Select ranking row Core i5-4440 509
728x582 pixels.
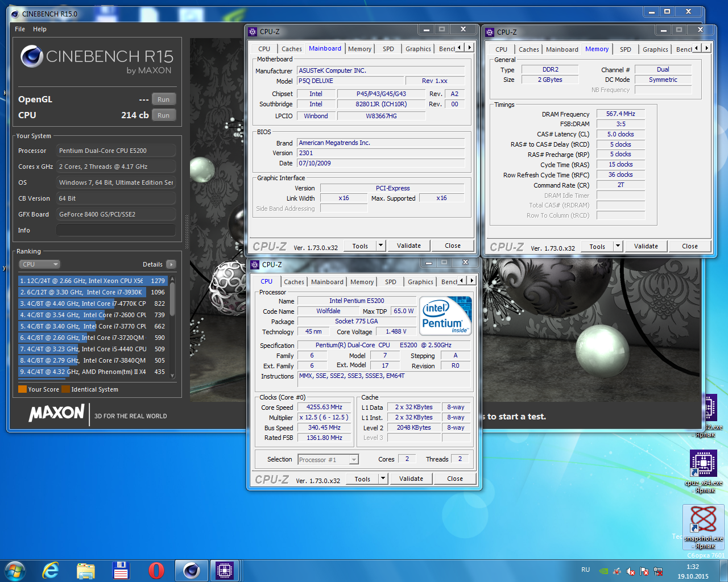pos(93,349)
